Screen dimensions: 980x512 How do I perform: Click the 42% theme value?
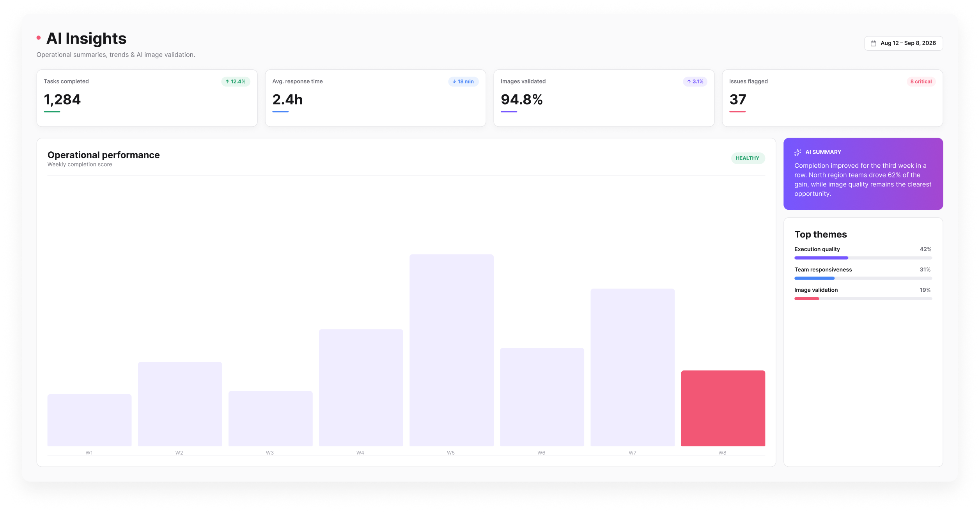point(925,249)
